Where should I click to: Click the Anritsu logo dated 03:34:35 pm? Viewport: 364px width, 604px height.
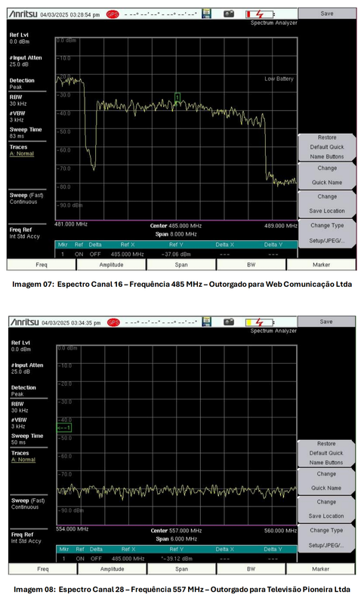25,322
